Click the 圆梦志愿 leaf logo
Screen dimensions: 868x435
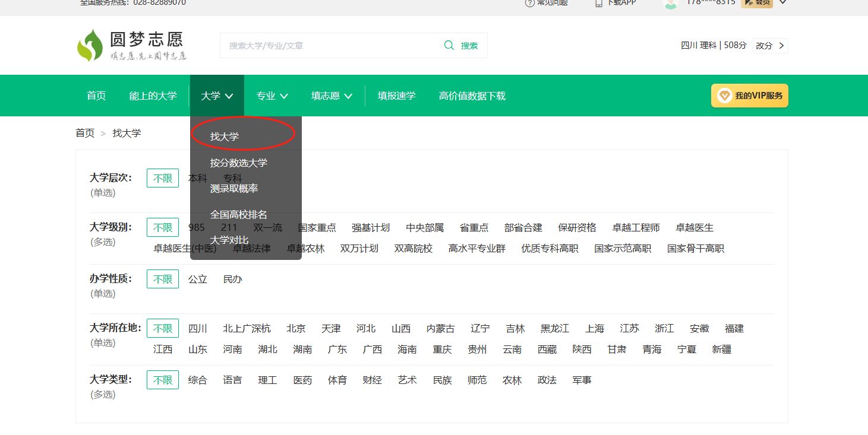point(90,46)
